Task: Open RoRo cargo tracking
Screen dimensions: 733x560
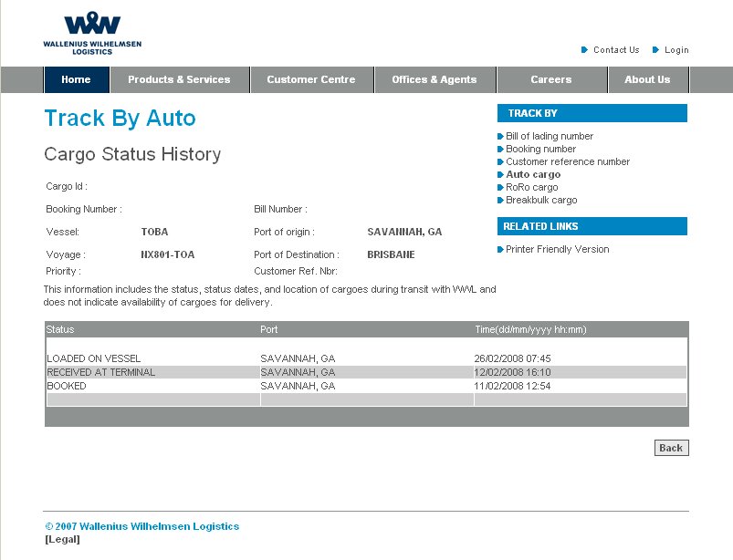Action: coord(532,187)
